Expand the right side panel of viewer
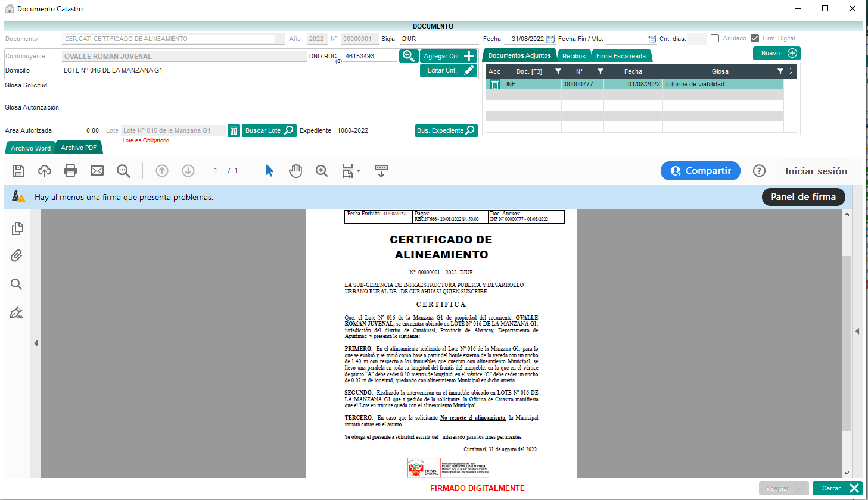 pos(857,331)
